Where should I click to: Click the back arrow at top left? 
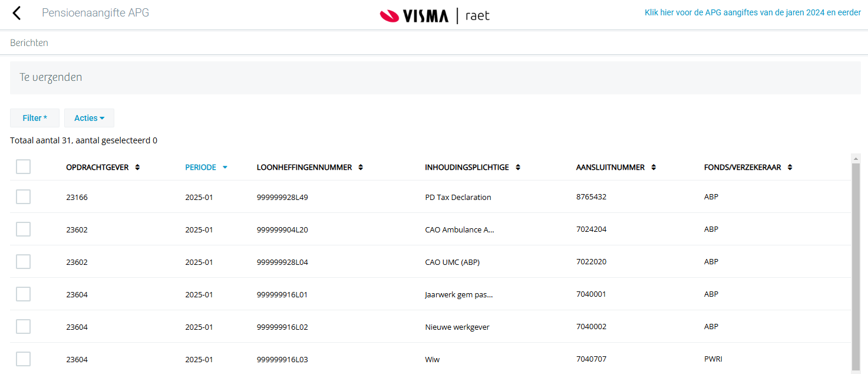(16, 12)
